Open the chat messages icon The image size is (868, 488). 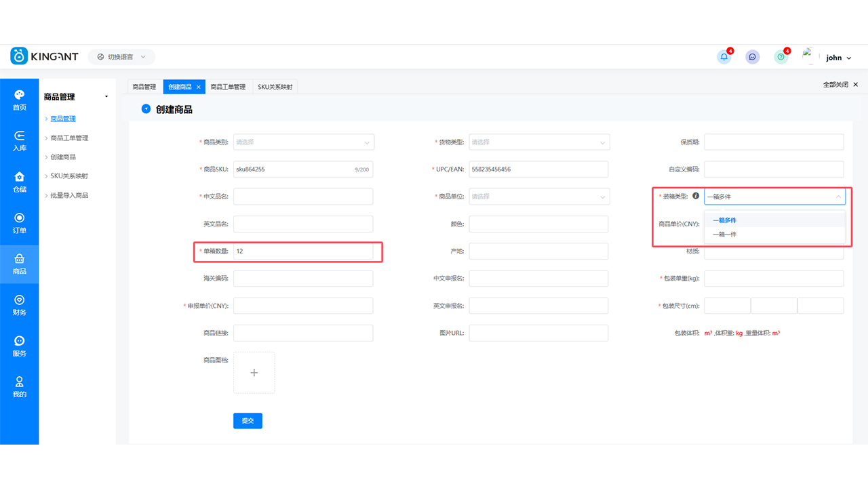click(x=752, y=57)
